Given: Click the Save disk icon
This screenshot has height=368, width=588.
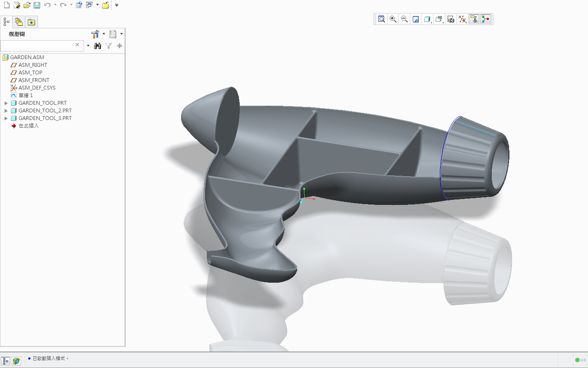Looking at the screenshot, I should [37, 5].
